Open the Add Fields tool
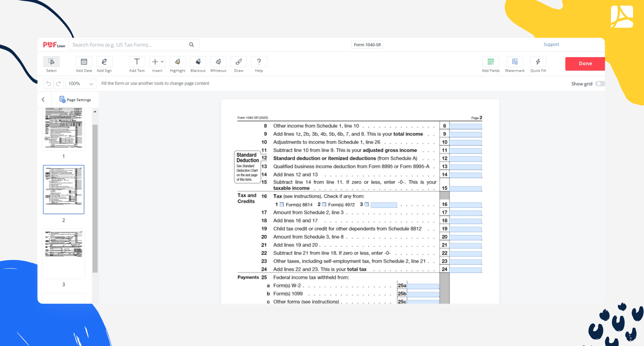The image size is (644, 346). click(491, 62)
